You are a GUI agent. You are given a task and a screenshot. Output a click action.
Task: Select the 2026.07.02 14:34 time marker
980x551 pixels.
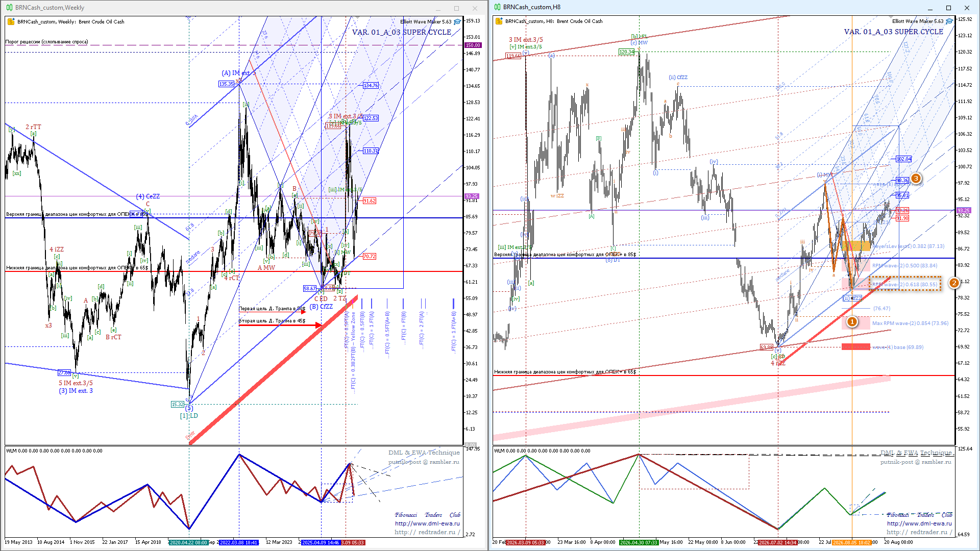[777, 542]
